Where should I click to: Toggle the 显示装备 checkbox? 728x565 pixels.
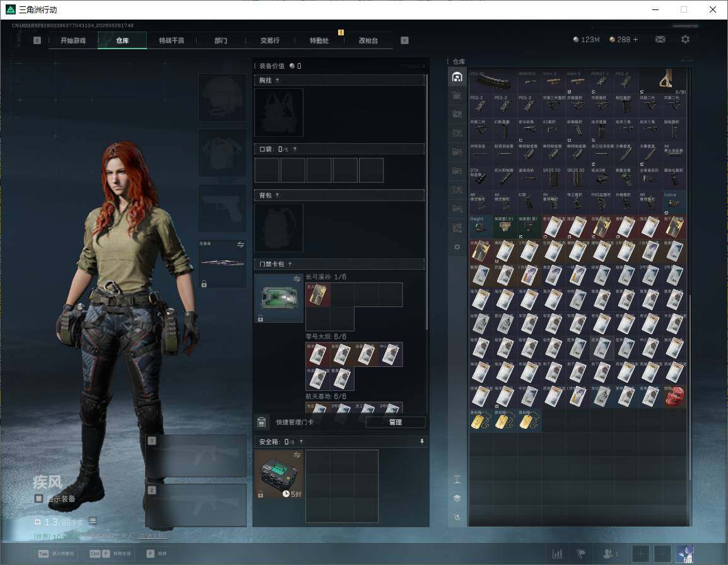coord(38,499)
